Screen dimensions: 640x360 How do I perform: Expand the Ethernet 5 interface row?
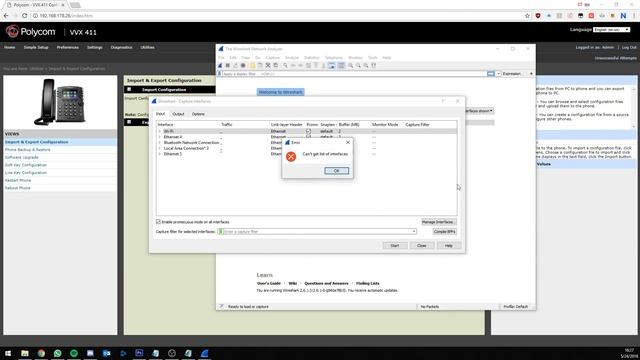point(160,154)
